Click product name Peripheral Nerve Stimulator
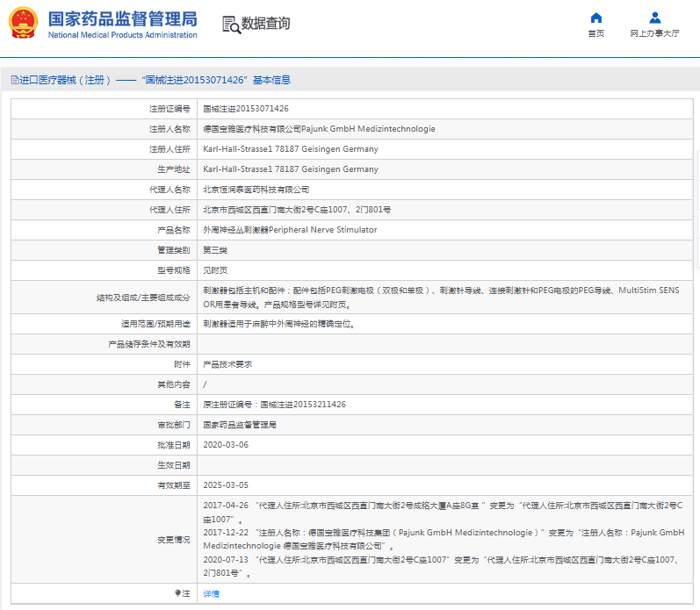700x610 pixels. click(x=290, y=230)
